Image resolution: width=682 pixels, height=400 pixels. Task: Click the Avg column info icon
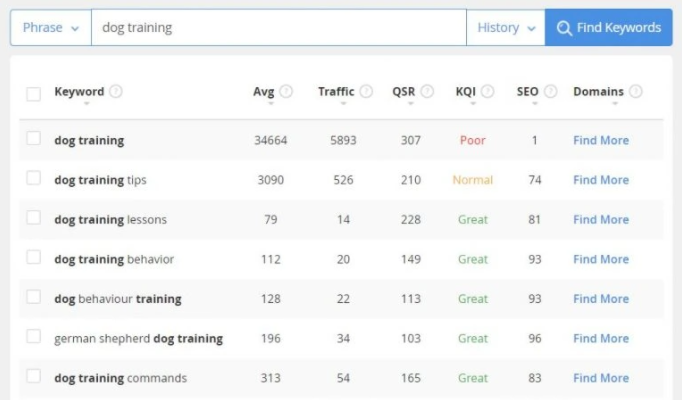pyautogui.click(x=286, y=92)
